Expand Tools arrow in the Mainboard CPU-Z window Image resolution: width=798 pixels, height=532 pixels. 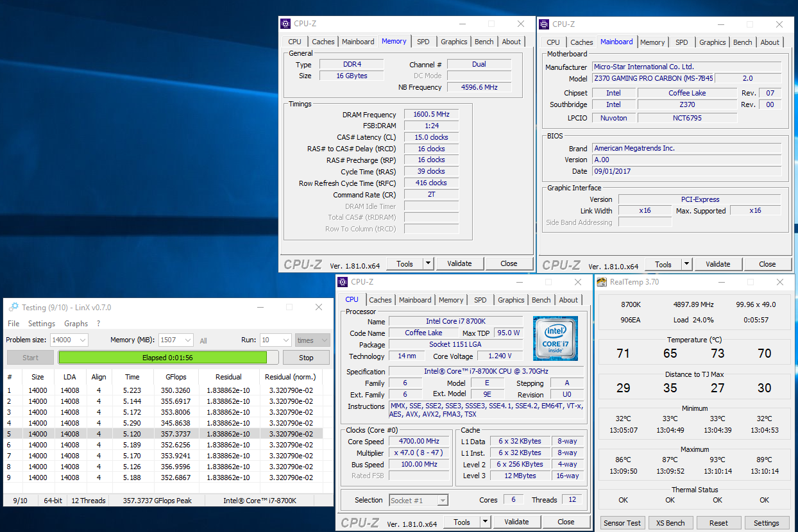[x=686, y=264]
